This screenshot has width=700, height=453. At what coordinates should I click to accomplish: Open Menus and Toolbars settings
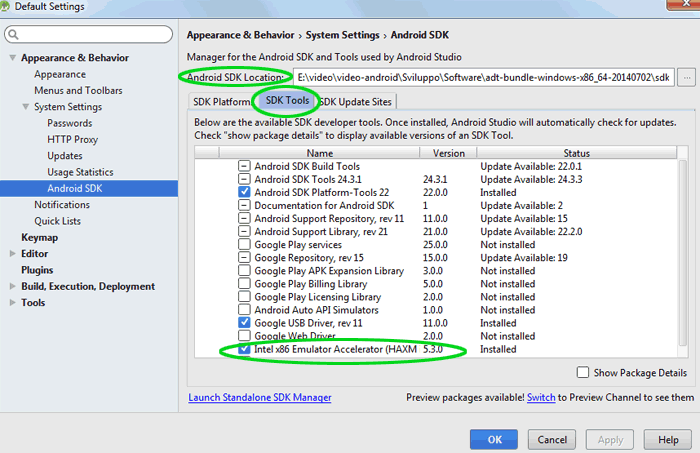78,90
